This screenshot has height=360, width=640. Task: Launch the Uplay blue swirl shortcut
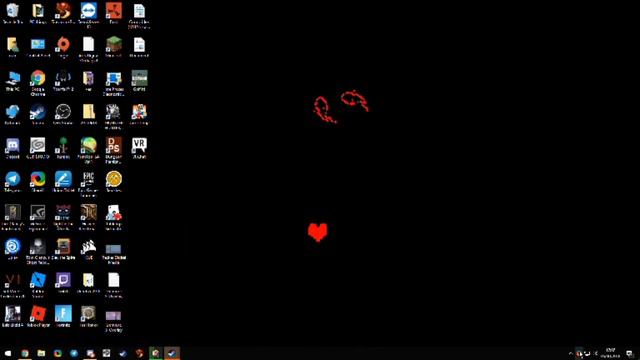click(x=13, y=247)
